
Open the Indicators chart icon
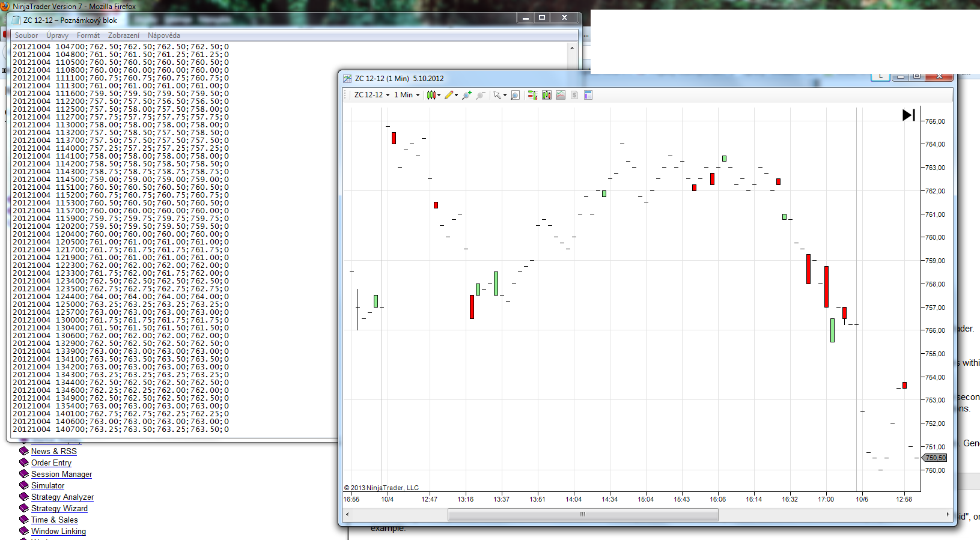click(x=561, y=95)
